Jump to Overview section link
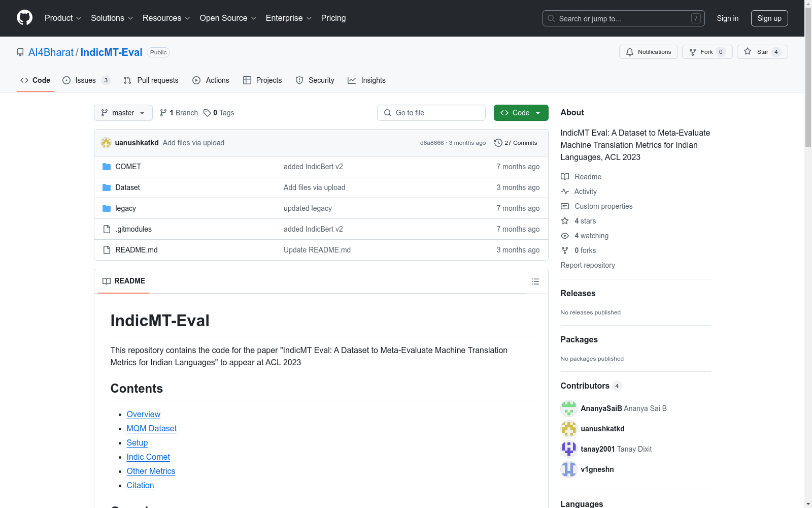 tap(144, 415)
